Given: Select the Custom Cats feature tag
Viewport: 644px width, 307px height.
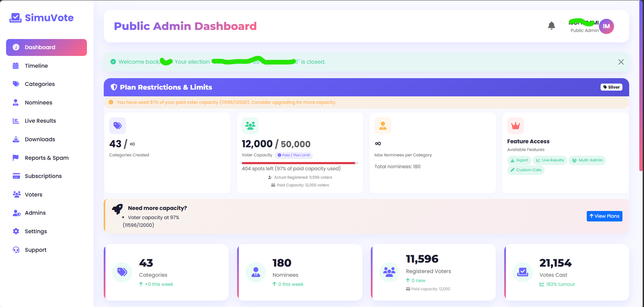Looking at the screenshot, I should (x=526, y=170).
